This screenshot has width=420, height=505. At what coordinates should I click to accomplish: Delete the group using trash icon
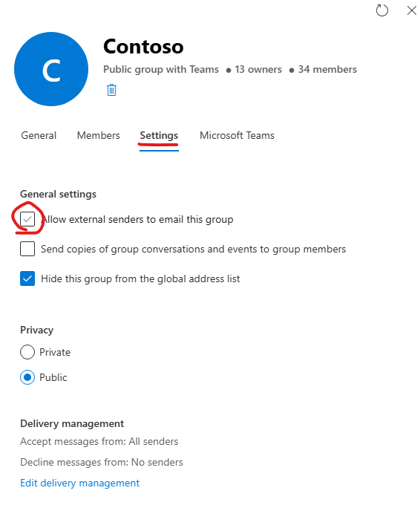coord(111,90)
